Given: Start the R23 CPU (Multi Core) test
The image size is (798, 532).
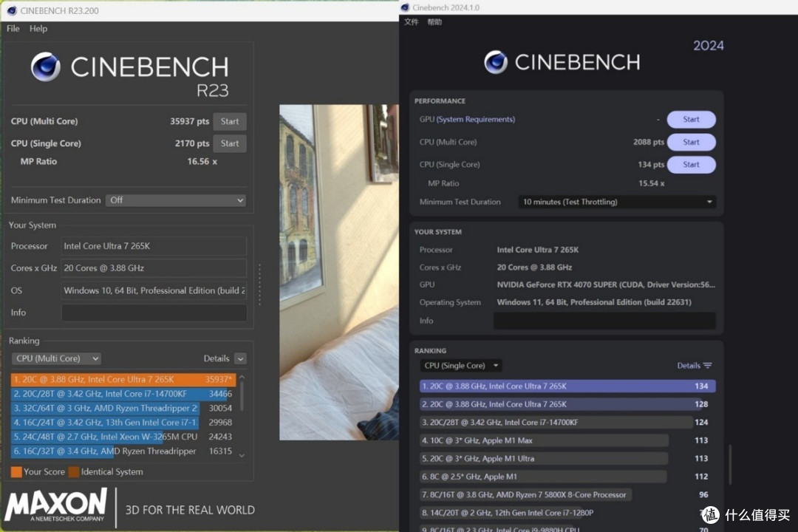Looking at the screenshot, I should tap(230, 121).
